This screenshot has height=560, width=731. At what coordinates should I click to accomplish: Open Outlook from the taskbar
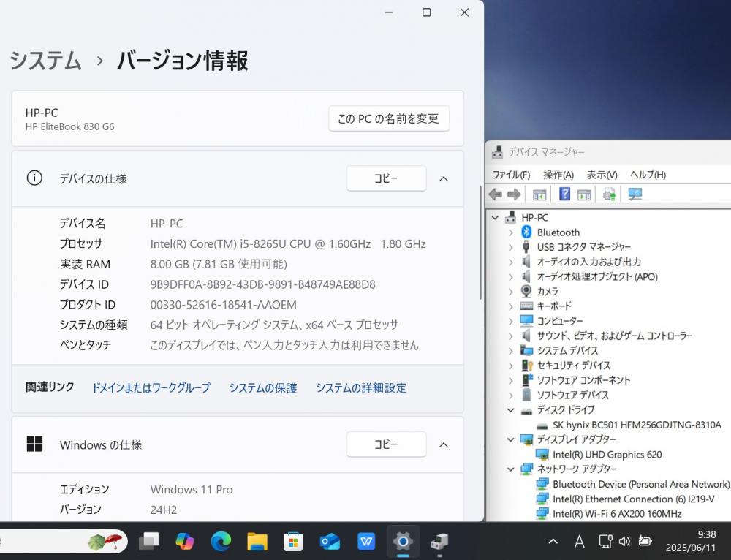point(330,541)
